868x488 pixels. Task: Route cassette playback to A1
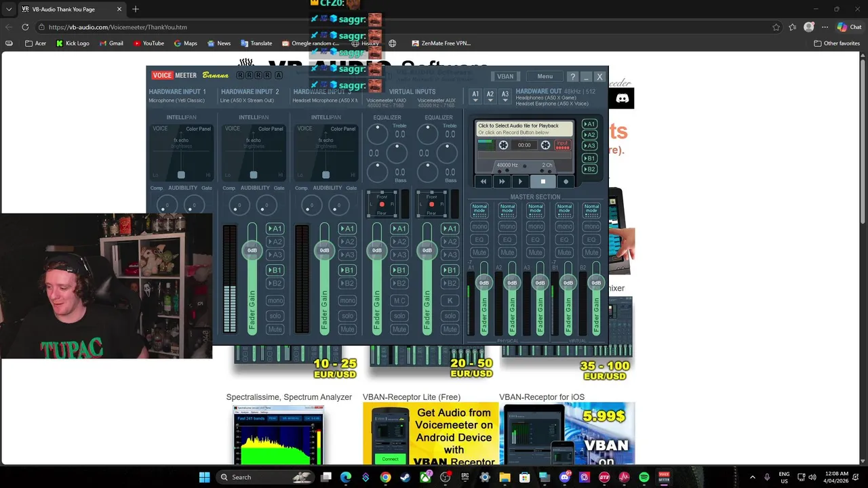589,125
